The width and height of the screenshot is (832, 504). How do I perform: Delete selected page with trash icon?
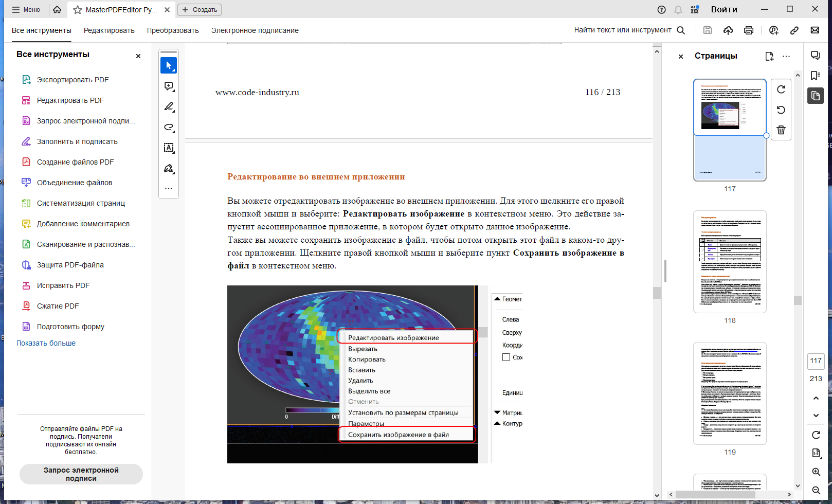(x=781, y=130)
